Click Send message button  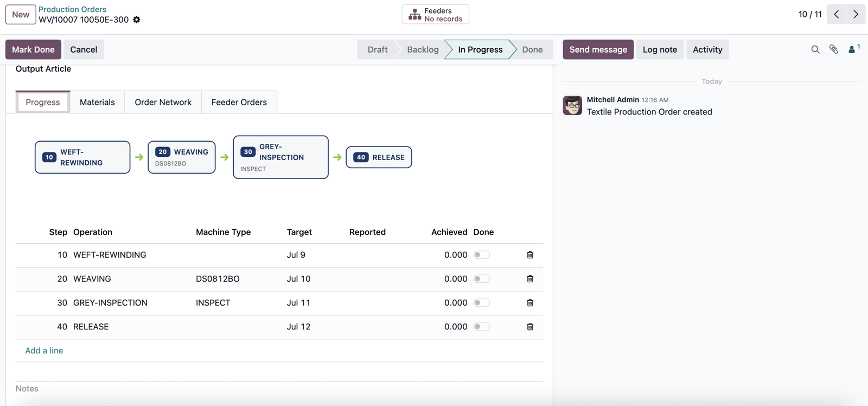click(x=598, y=49)
